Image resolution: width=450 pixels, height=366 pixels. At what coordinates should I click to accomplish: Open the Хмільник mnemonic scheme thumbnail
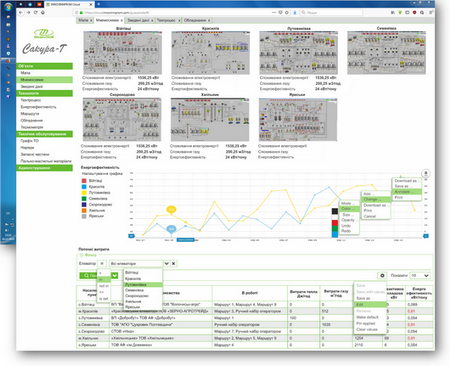210,119
